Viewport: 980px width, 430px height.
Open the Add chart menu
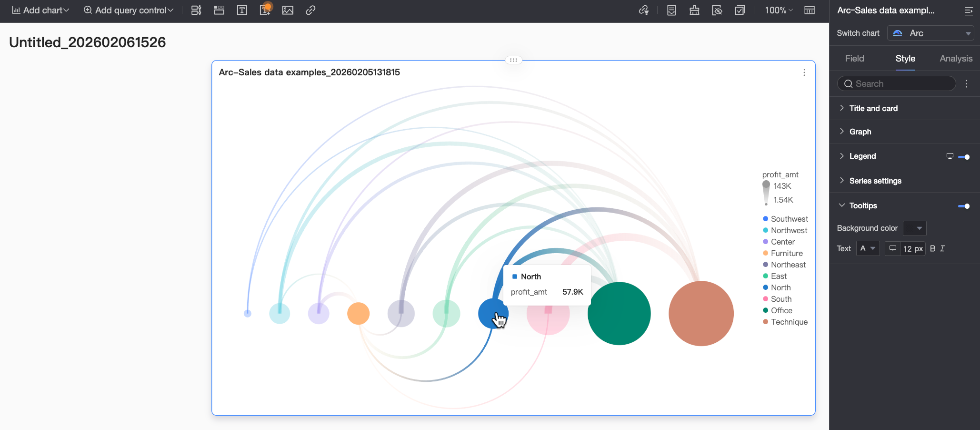click(40, 10)
